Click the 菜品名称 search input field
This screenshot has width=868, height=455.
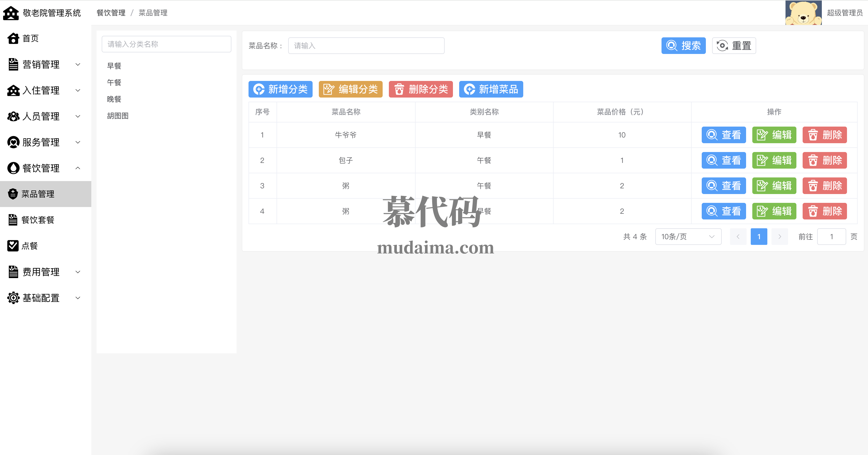click(x=366, y=45)
